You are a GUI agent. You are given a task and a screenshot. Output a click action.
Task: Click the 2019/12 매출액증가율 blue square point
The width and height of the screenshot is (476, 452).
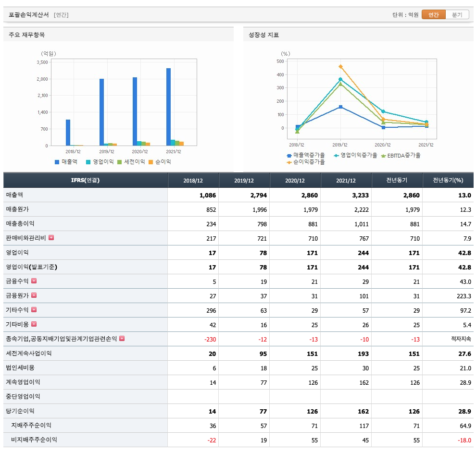click(340, 107)
